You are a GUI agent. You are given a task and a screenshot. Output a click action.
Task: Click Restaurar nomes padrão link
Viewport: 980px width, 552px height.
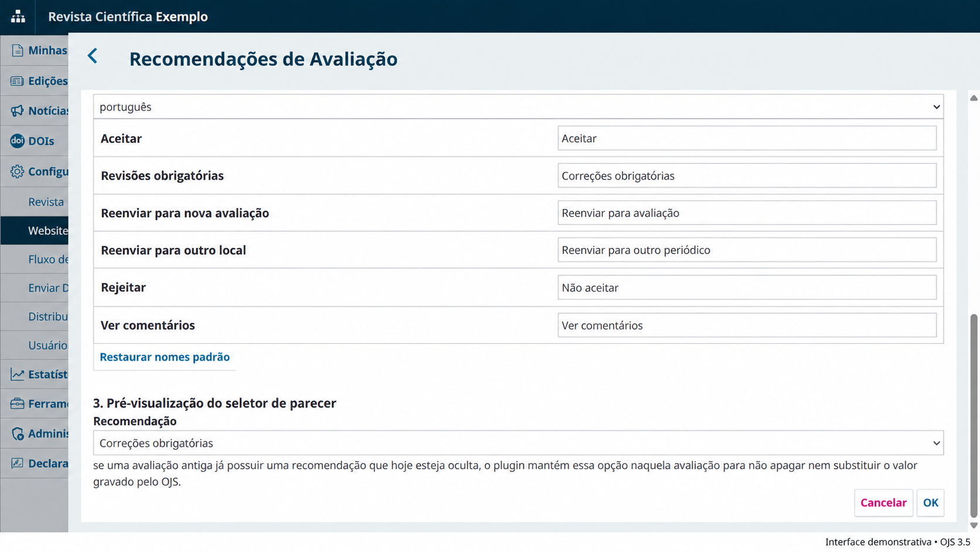[165, 357]
